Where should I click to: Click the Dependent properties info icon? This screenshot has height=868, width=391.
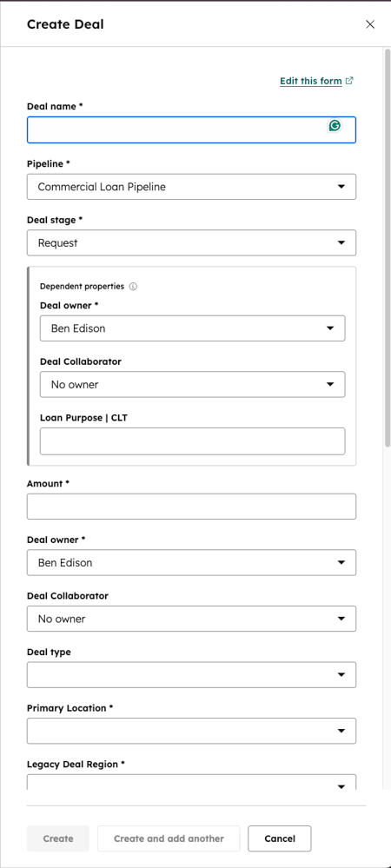(133, 287)
